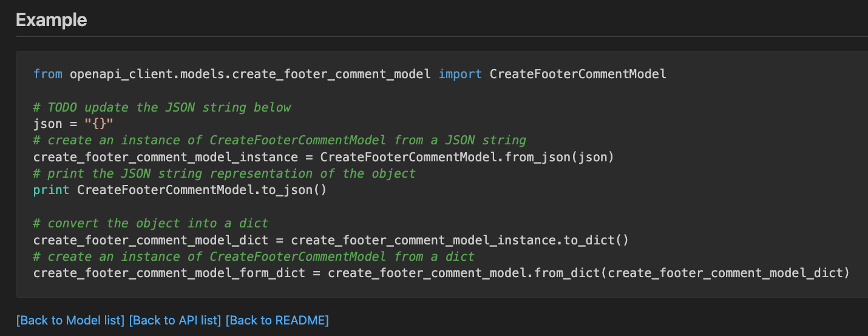Click the 'create an instance ... from a dict' comment
The image size is (868, 336).
(x=254, y=257)
